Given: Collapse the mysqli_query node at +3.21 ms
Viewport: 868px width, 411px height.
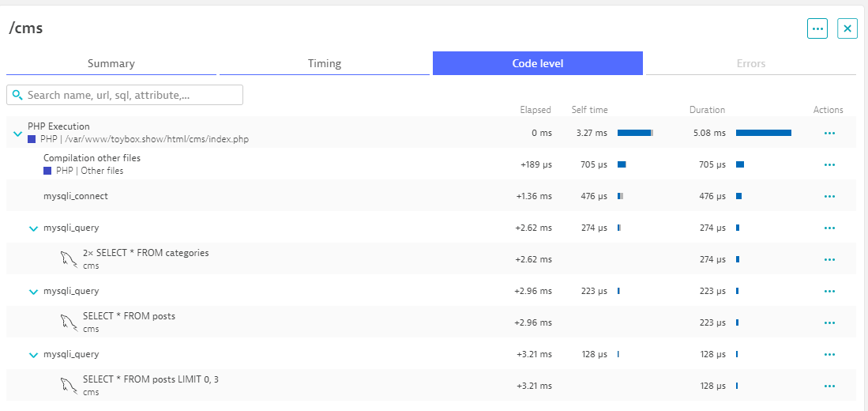Looking at the screenshot, I should [33, 355].
